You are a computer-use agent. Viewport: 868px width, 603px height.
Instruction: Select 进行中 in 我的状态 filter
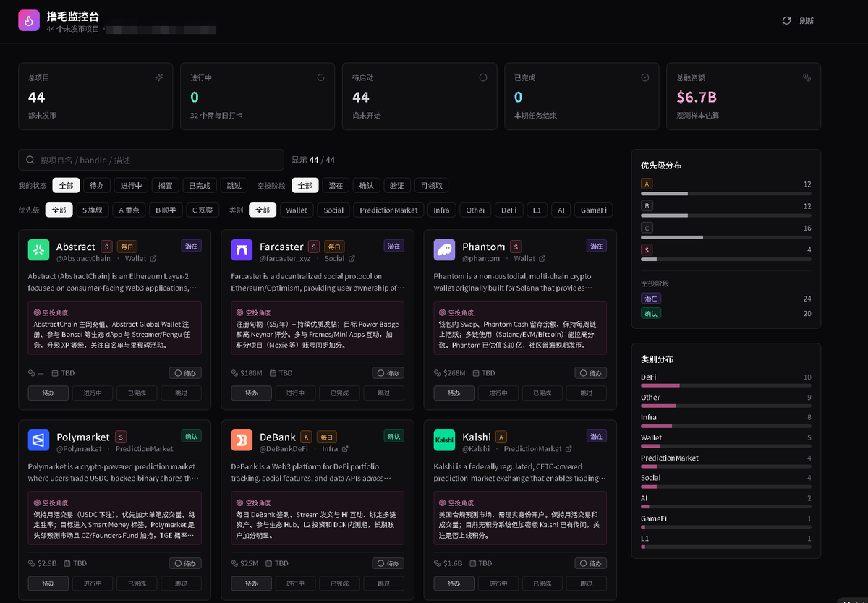131,186
